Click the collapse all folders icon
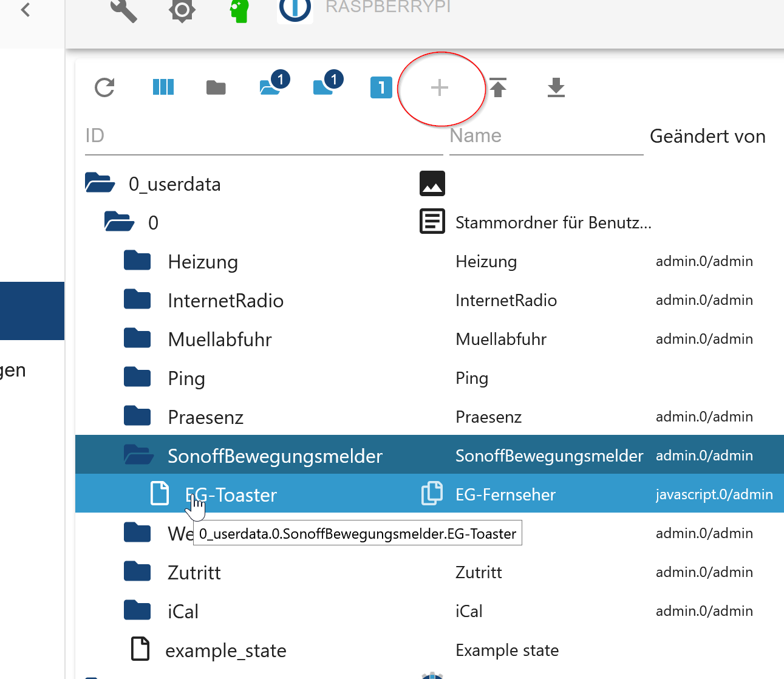The image size is (784, 679). [x=216, y=88]
